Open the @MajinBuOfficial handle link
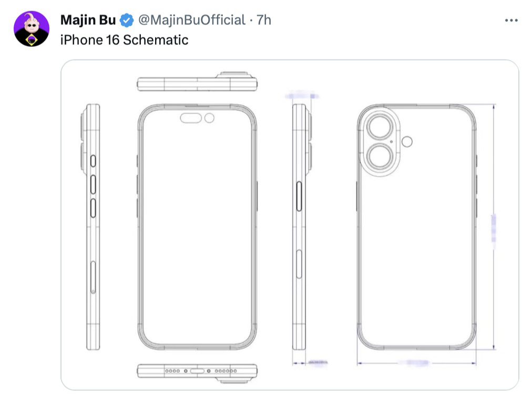Screen dimensions: 532x394 (x=192, y=20)
